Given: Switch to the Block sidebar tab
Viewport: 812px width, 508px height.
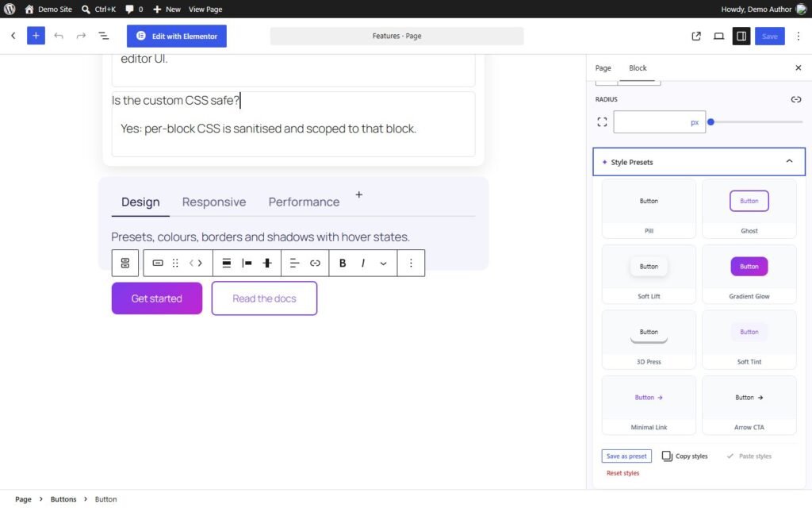Looking at the screenshot, I should click(x=638, y=68).
